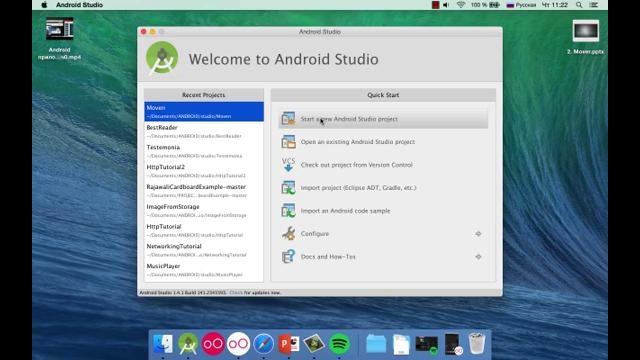This screenshot has width=640, height=360.
Task: Click the battery status in menu bar
Action: click(485, 5)
